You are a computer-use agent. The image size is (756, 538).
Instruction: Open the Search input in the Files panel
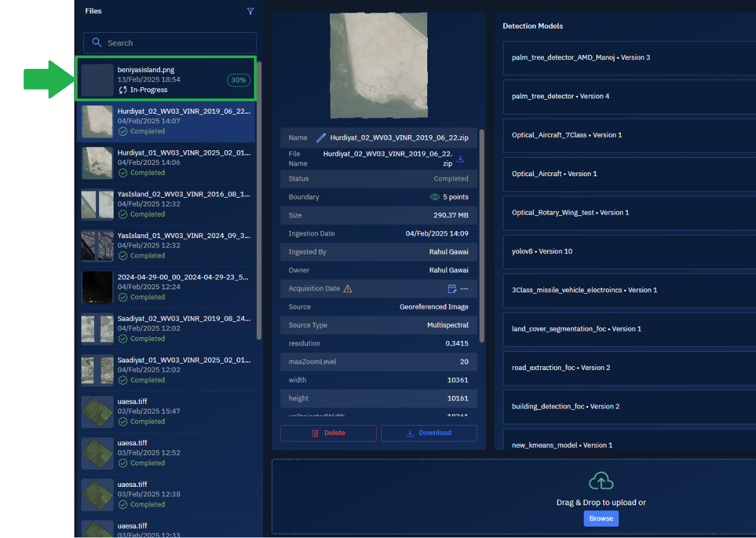pyautogui.click(x=169, y=42)
